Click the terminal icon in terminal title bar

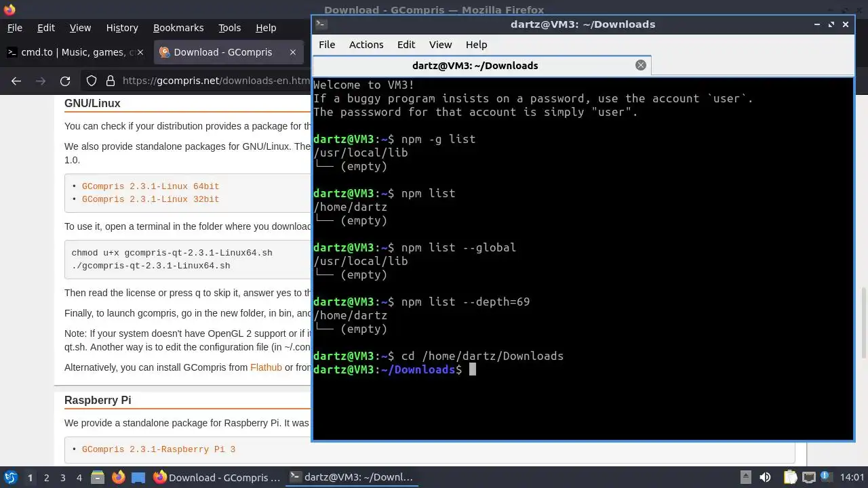point(321,24)
